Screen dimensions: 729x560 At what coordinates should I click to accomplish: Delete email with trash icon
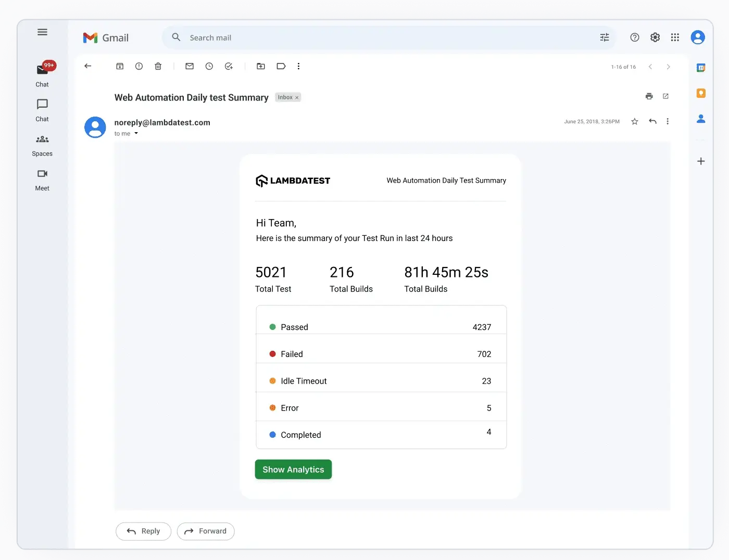[158, 66]
